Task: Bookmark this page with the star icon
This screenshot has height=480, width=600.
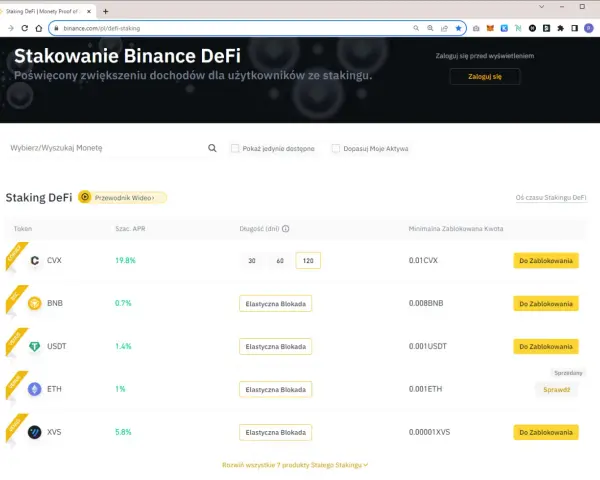Action: [458, 28]
